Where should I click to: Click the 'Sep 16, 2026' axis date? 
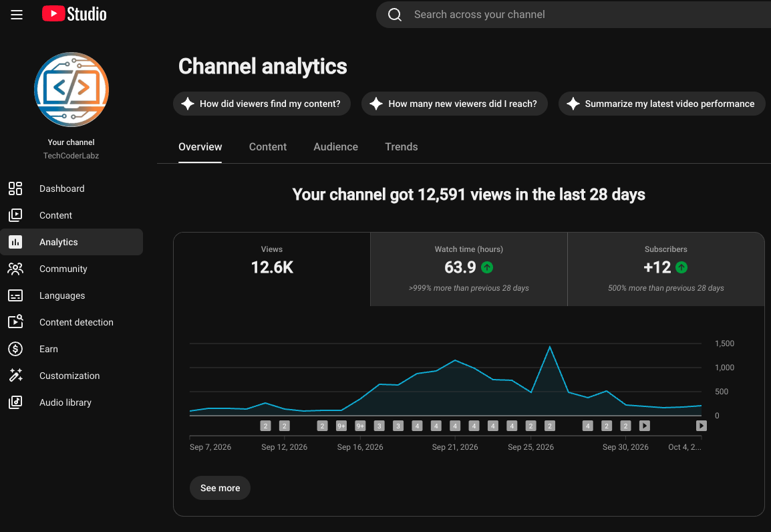point(360,447)
